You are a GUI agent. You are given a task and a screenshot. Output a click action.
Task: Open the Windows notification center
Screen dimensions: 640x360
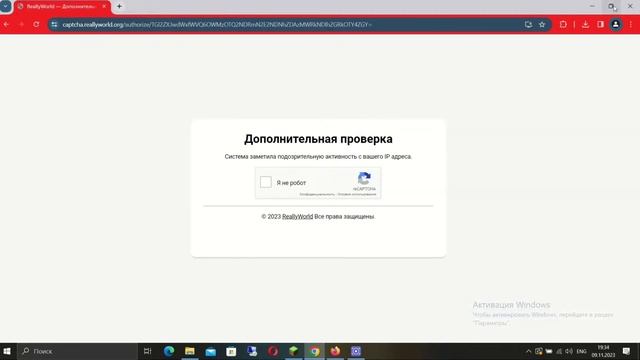[x=627, y=351]
